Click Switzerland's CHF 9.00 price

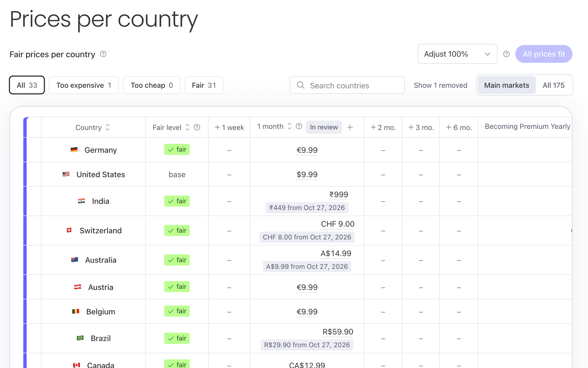[338, 224]
